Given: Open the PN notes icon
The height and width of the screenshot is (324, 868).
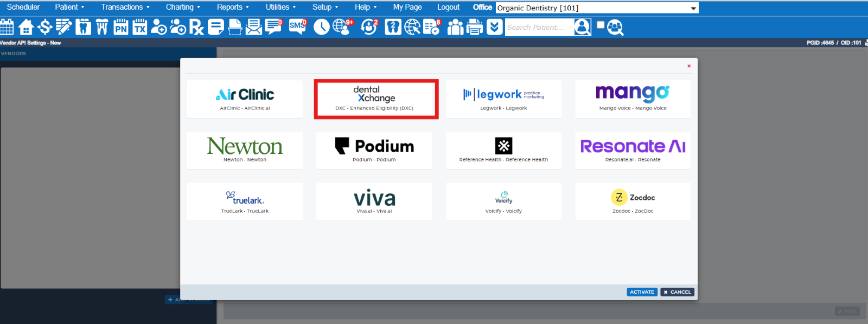Looking at the screenshot, I should click(x=121, y=27).
